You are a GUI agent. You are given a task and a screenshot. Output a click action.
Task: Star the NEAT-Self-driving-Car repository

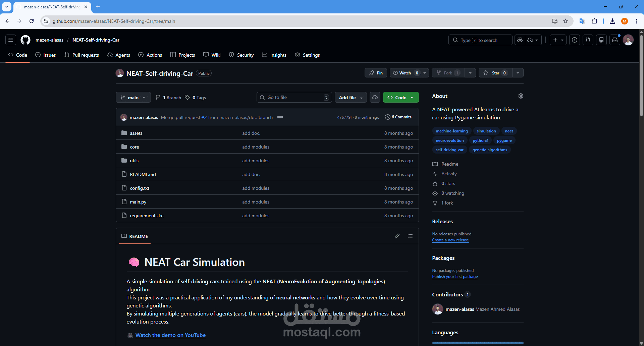(495, 73)
